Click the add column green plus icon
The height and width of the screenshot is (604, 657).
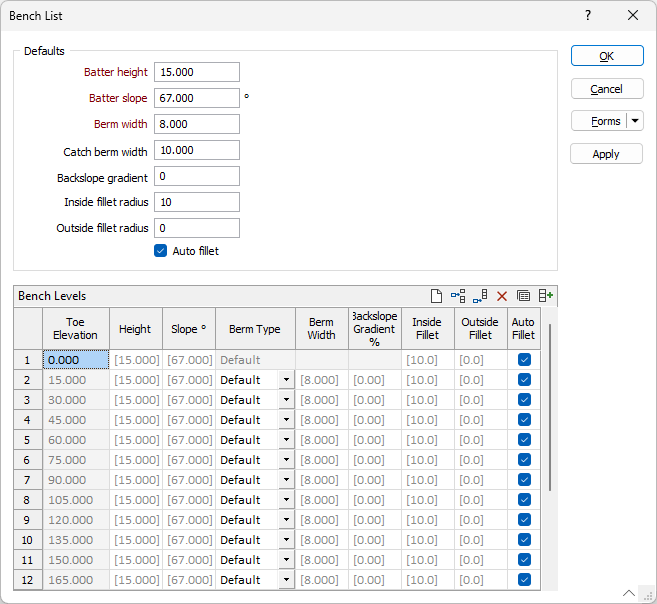click(x=545, y=296)
